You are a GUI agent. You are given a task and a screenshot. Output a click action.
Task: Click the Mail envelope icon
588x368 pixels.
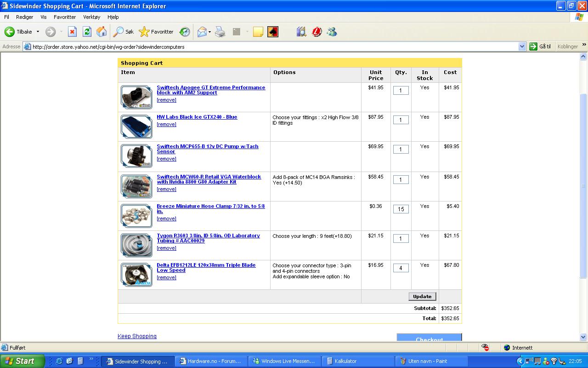[x=202, y=32]
